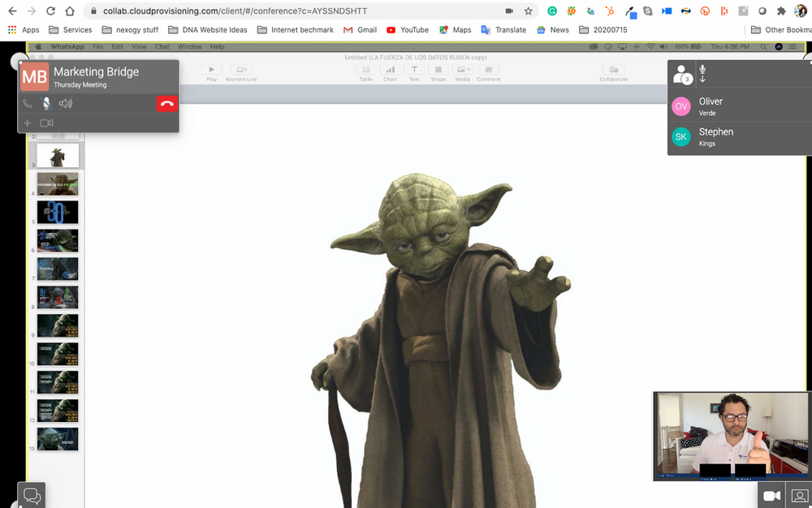Expand the Internet bechmark bookmarks folder
The width and height of the screenshot is (812, 508).
296,30
